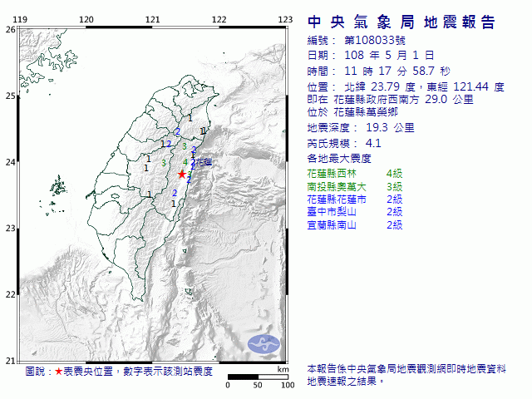Click the footer note 本報告係中央氣象局地震觀測網即時地震資料

(x=406, y=369)
